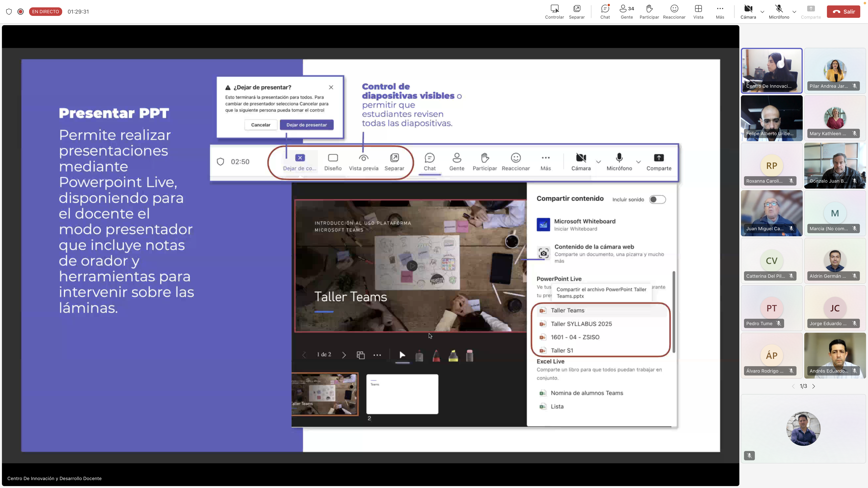This screenshot has width=868, height=488.
Task: Click the slide grid view icon in PowerPoint Live
Action: [361, 355]
